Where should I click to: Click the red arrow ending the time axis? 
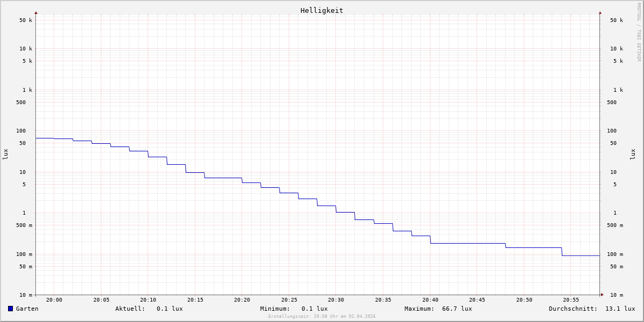pyautogui.click(x=602, y=295)
